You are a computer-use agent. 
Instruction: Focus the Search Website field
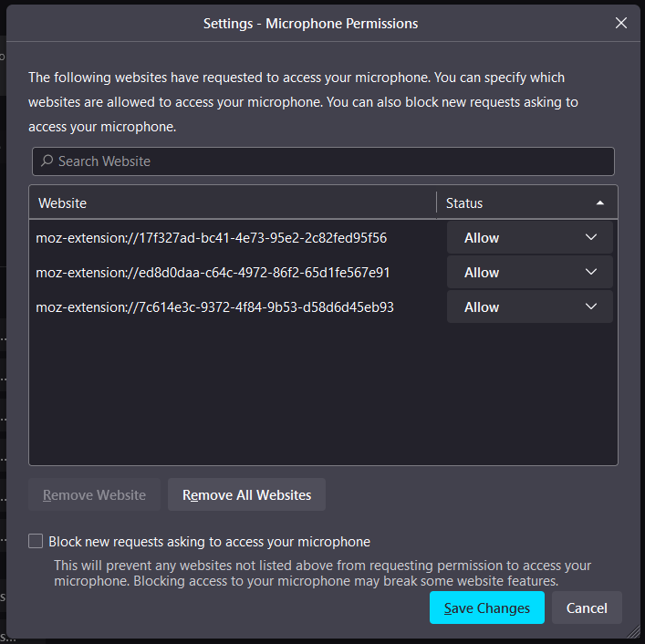tap(323, 161)
